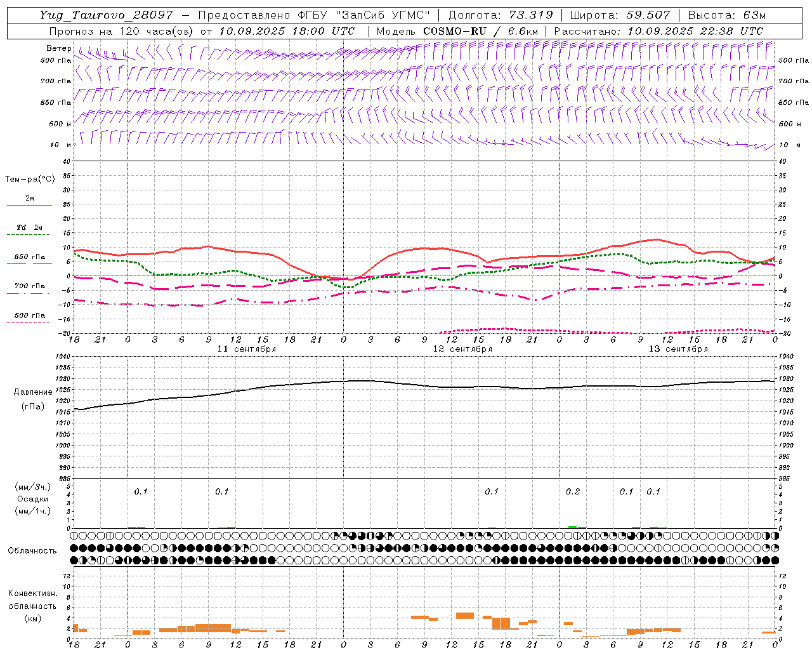Screen dimensions: 812x650
Task: Click the Ветер section label
Action: [x=59, y=48]
